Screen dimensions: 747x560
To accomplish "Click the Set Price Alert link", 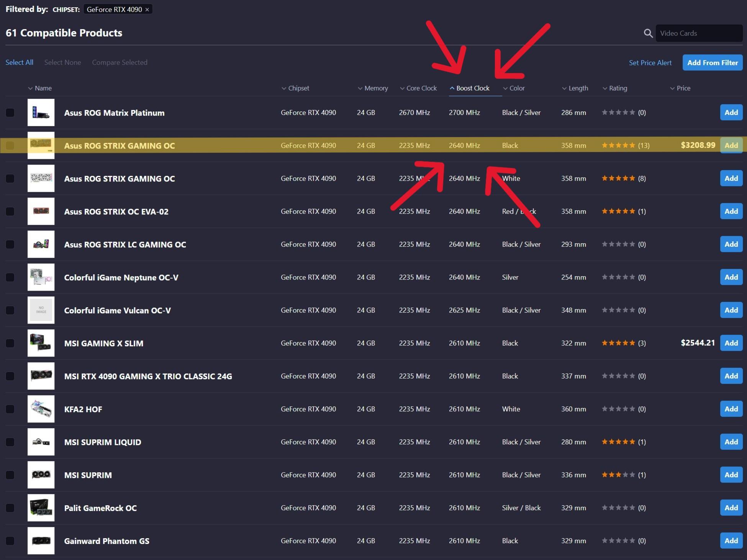I will pos(650,63).
